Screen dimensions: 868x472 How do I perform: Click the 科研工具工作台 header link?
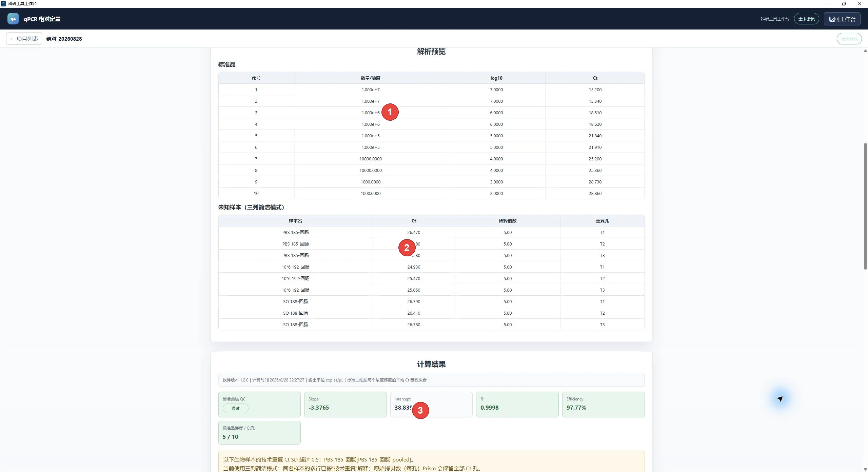click(775, 19)
